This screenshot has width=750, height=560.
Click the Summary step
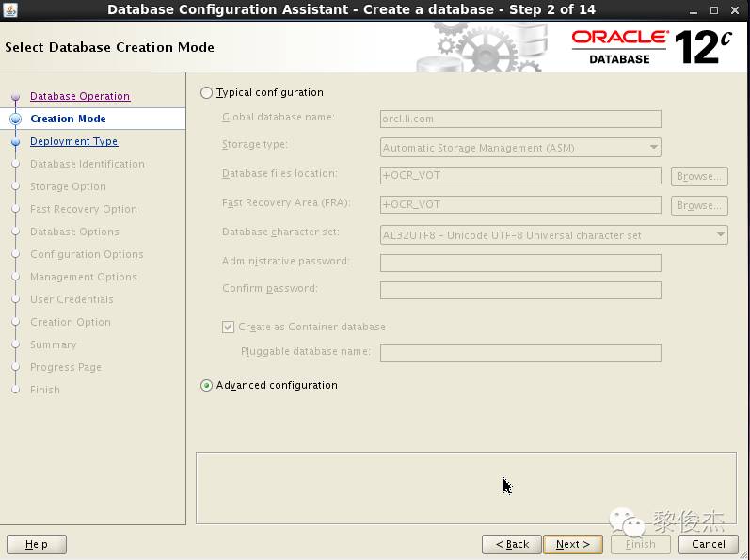(53, 344)
